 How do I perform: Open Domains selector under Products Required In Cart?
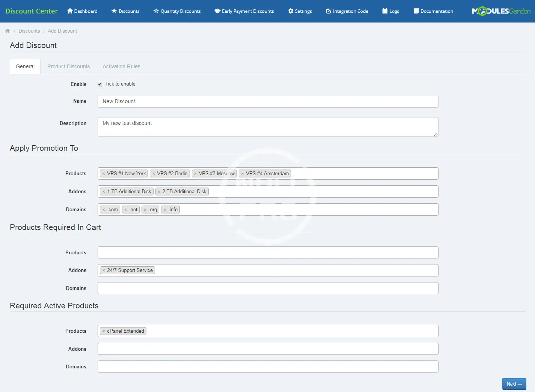[268, 288]
